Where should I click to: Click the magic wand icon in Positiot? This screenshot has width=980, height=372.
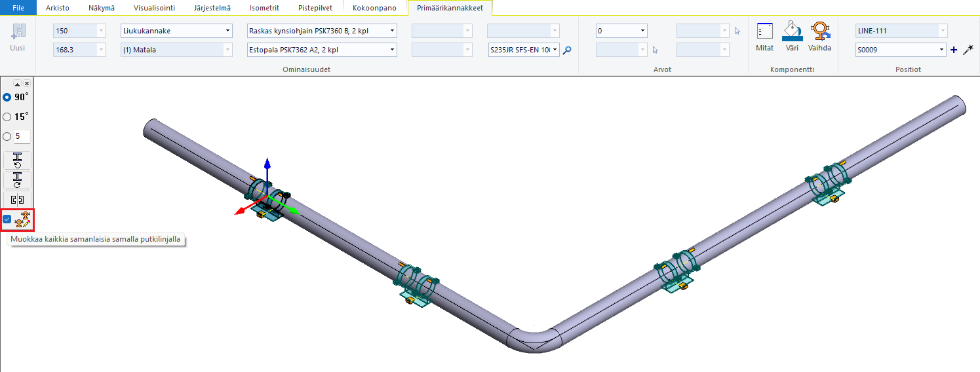[x=968, y=50]
